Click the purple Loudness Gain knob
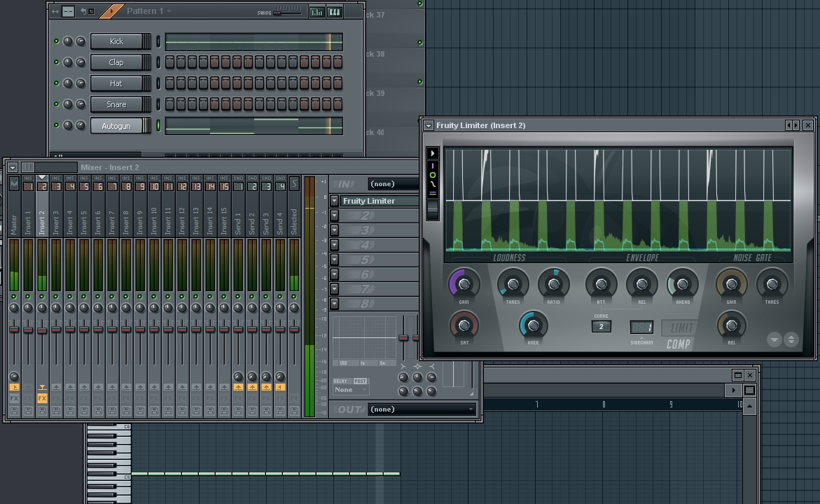This screenshot has height=504, width=820. pos(464,284)
